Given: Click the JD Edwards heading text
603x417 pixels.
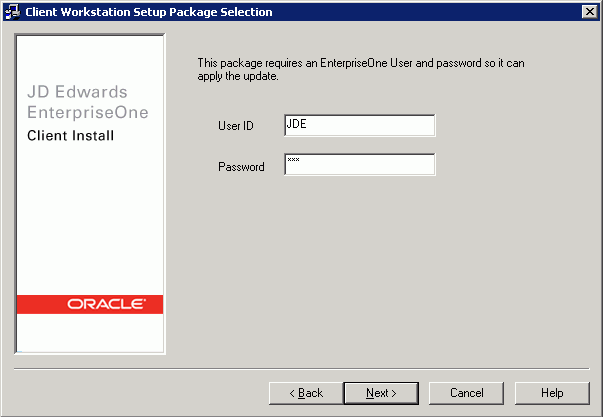Looking at the screenshot, I should (x=77, y=92).
